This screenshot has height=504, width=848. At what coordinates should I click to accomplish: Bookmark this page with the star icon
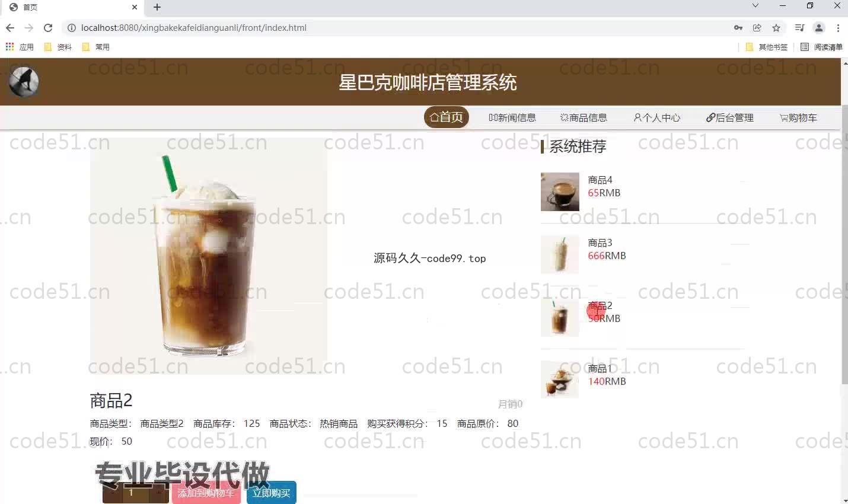coord(776,28)
